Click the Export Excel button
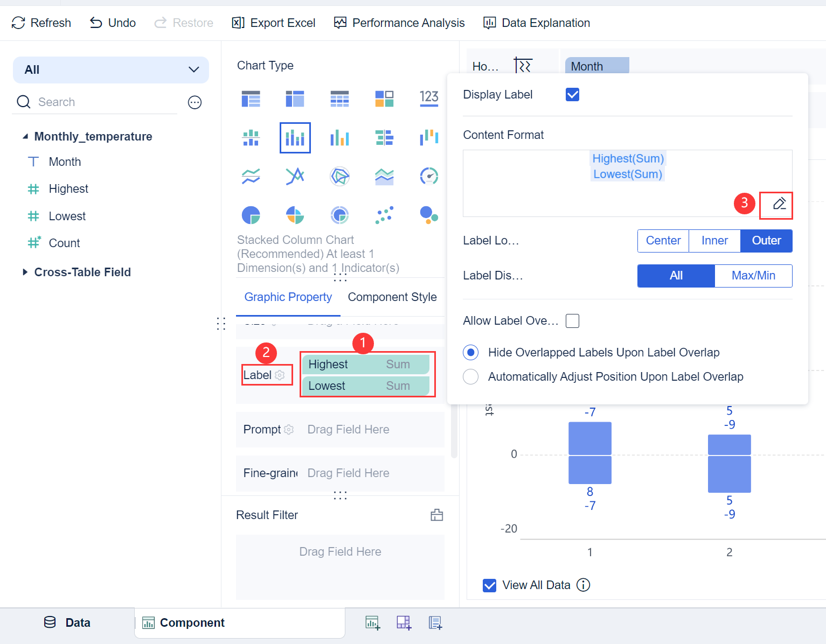The height and width of the screenshot is (644, 826). [x=273, y=23]
